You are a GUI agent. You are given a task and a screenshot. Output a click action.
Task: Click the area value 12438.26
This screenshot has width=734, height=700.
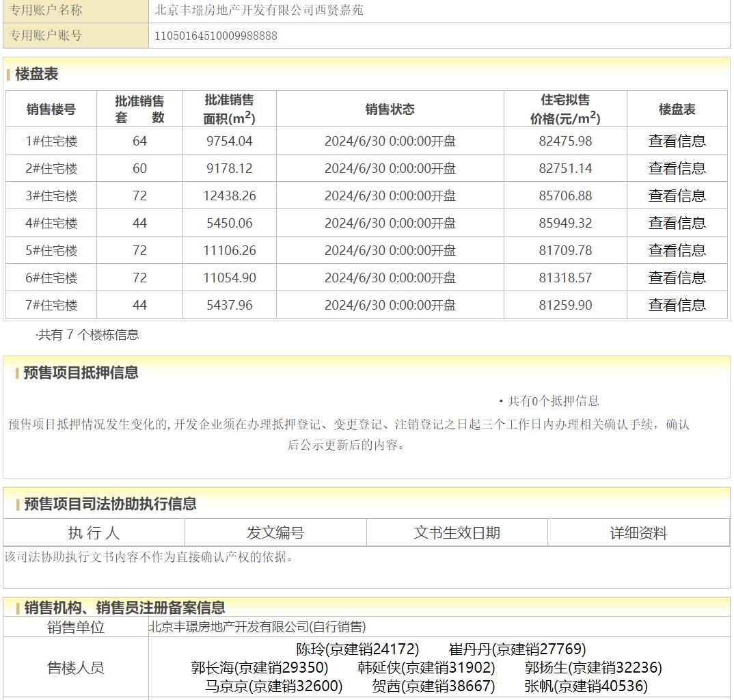(x=230, y=196)
